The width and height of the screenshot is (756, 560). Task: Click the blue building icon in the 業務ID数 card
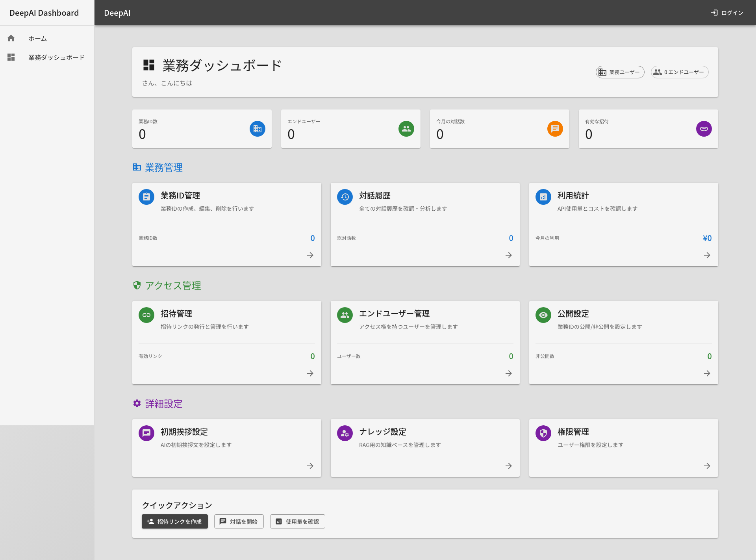coord(258,129)
